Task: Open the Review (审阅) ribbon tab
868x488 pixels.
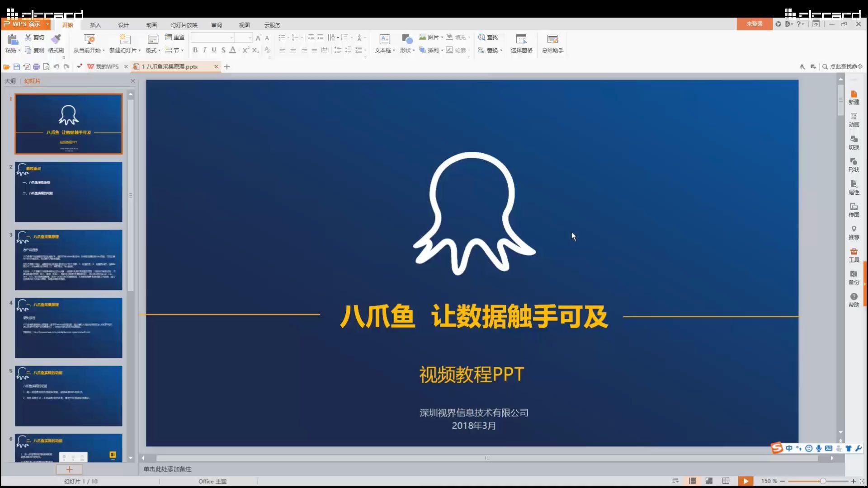Action: (217, 25)
